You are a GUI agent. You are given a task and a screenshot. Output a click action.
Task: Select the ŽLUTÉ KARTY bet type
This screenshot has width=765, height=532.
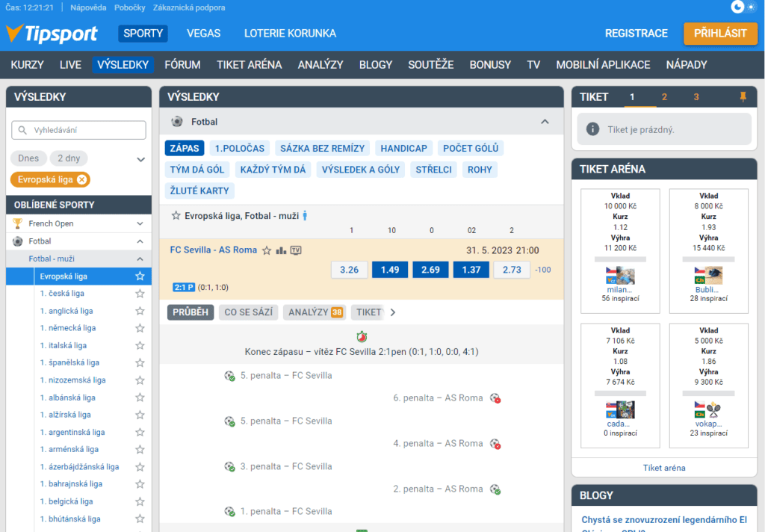(x=199, y=191)
